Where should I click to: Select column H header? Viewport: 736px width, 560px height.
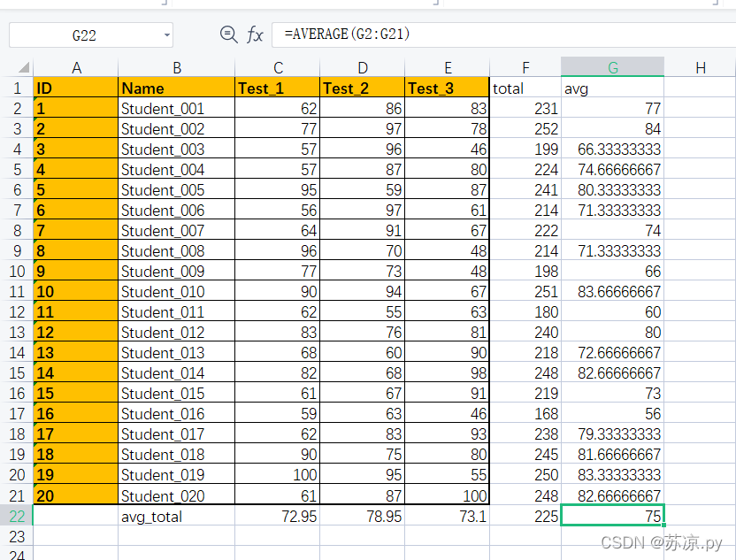point(700,67)
